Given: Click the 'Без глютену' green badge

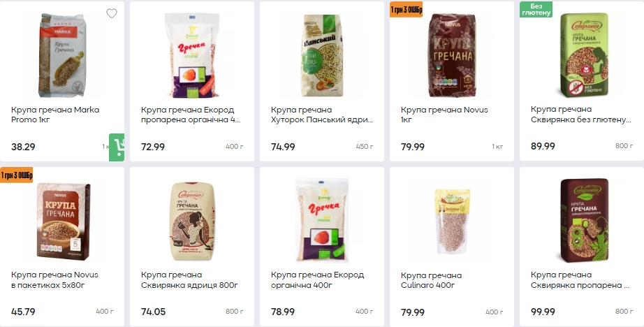Looking at the screenshot, I should click(x=536, y=10).
